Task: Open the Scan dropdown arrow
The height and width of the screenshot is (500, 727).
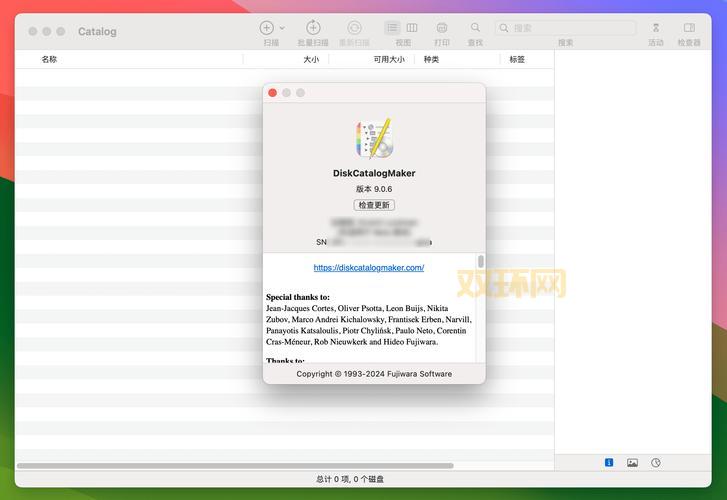Action: click(282, 28)
